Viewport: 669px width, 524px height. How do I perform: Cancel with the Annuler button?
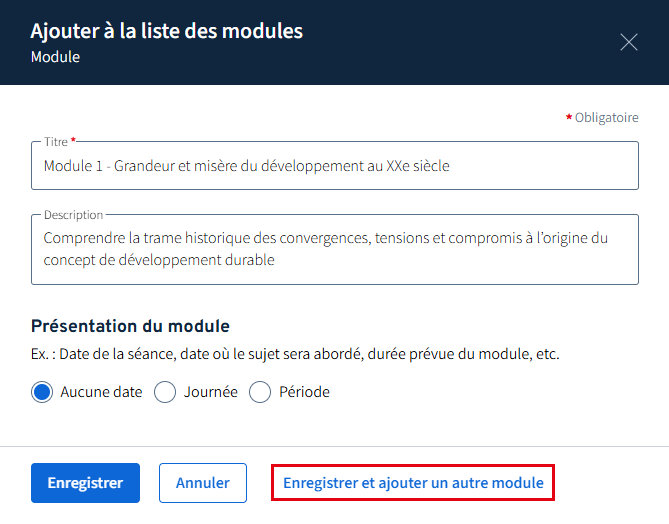click(202, 483)
